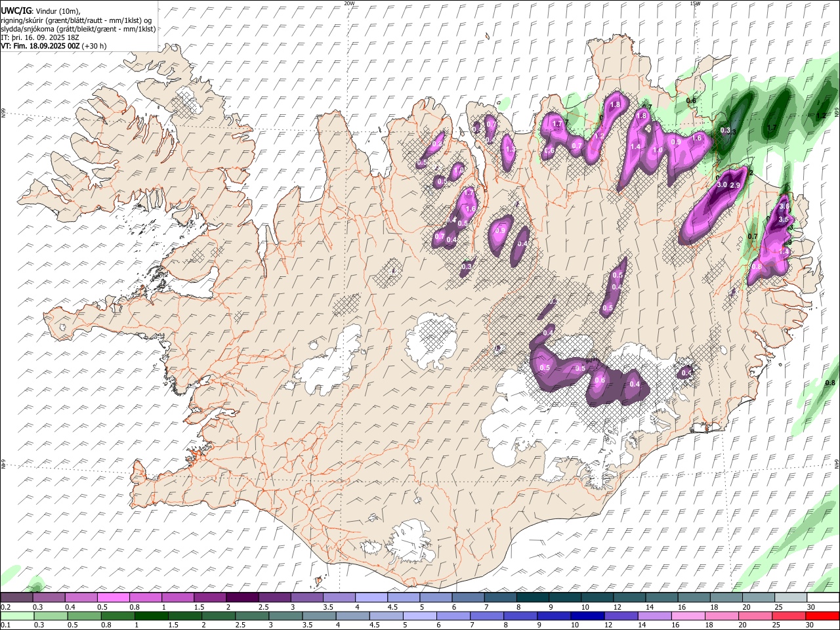Select upper-scale dark teal swatch between 8 and 9
Viewport: 840px width, 630px height.
click(532, 597)
